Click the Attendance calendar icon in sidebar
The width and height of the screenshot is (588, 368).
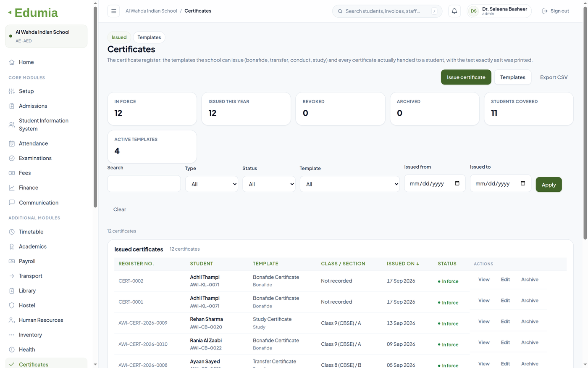coord(12,143)
